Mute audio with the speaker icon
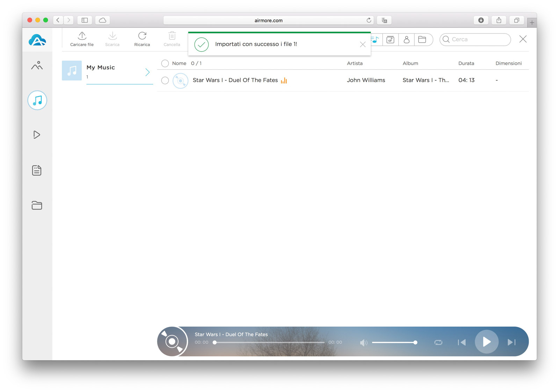Viewport: 559px width, 392px height. (363, 342)
